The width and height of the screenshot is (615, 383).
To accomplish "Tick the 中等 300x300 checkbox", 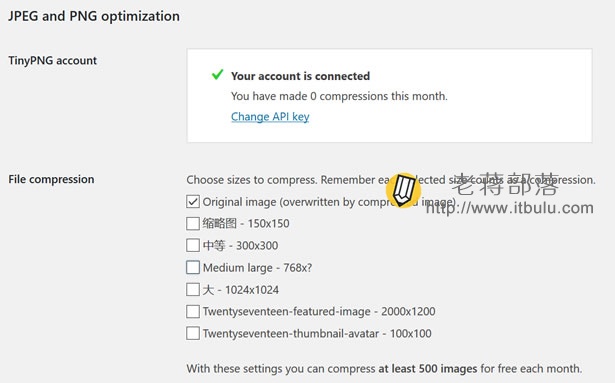I will [x=193, y=246].
